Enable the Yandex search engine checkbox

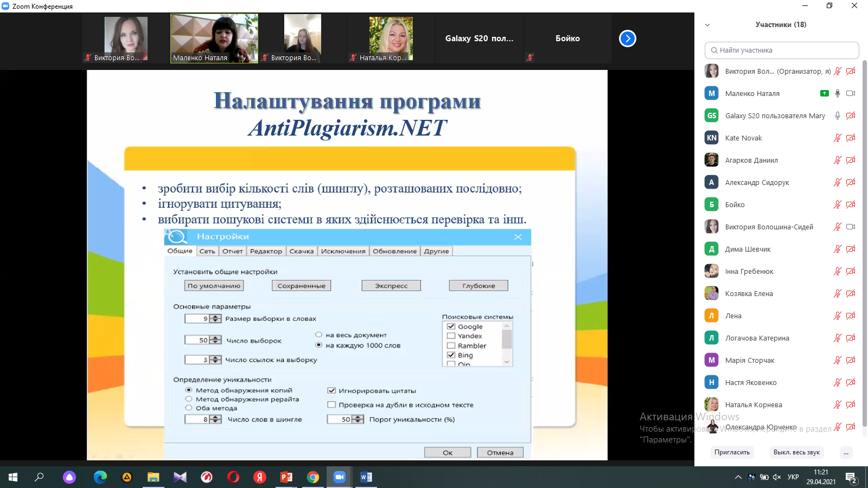coord(451,336)
